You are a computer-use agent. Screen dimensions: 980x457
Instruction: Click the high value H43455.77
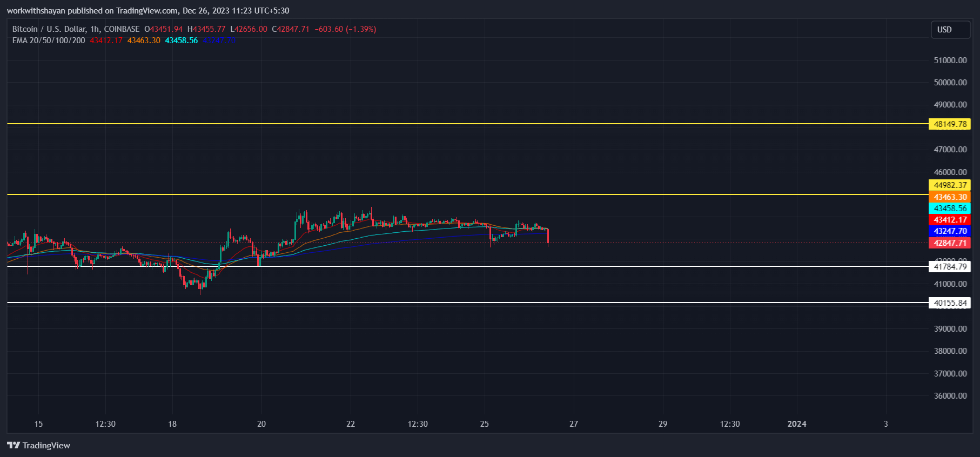(x=206, y=29)
